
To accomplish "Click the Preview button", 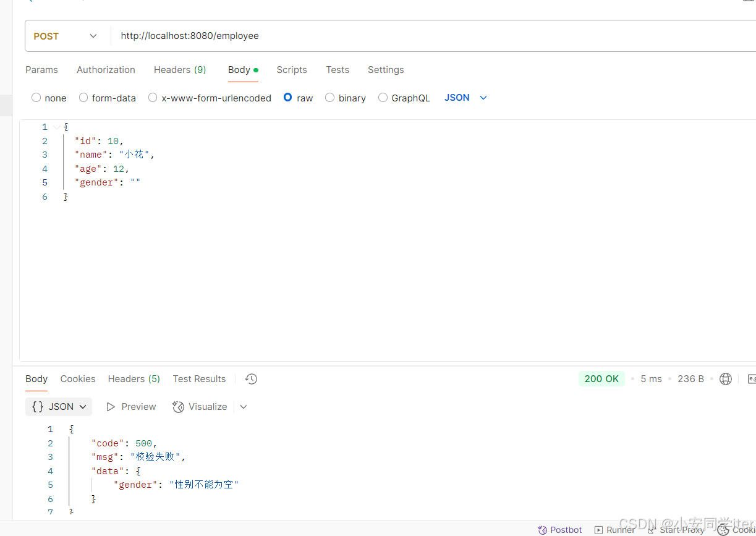I will pos(131,407).
